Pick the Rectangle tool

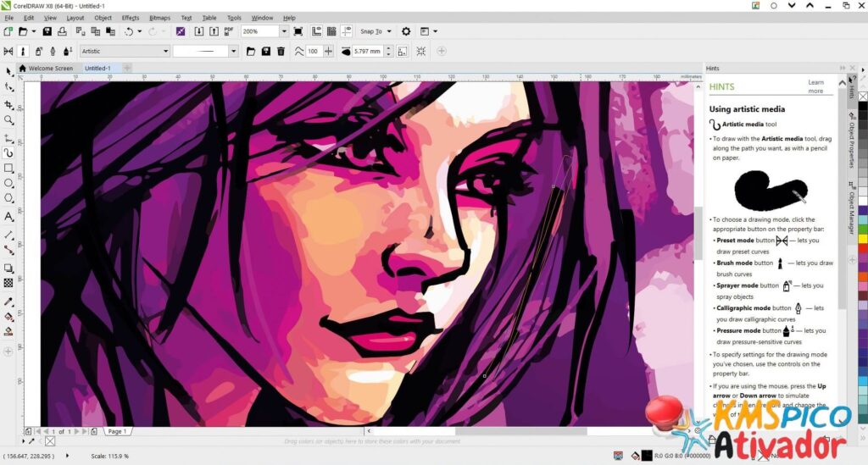pos(8,168)
